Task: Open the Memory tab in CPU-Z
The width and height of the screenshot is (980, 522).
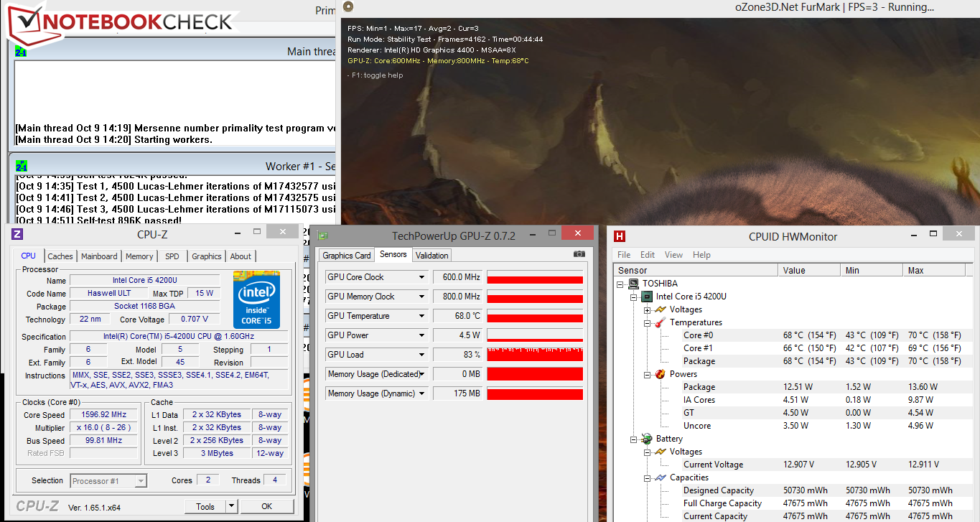Action: pos(139,256)
